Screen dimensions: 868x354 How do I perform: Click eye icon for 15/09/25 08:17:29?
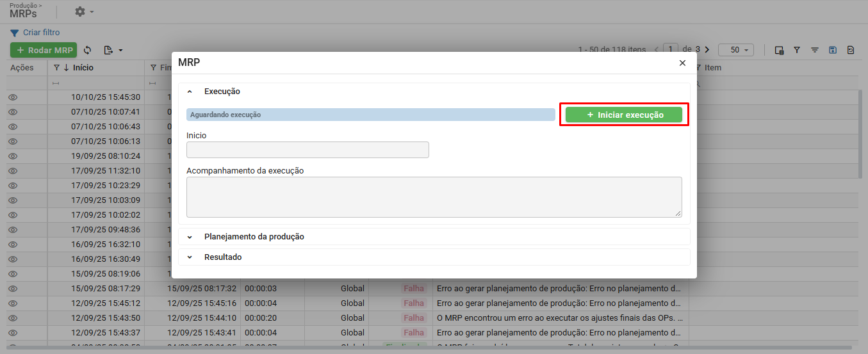13,289
